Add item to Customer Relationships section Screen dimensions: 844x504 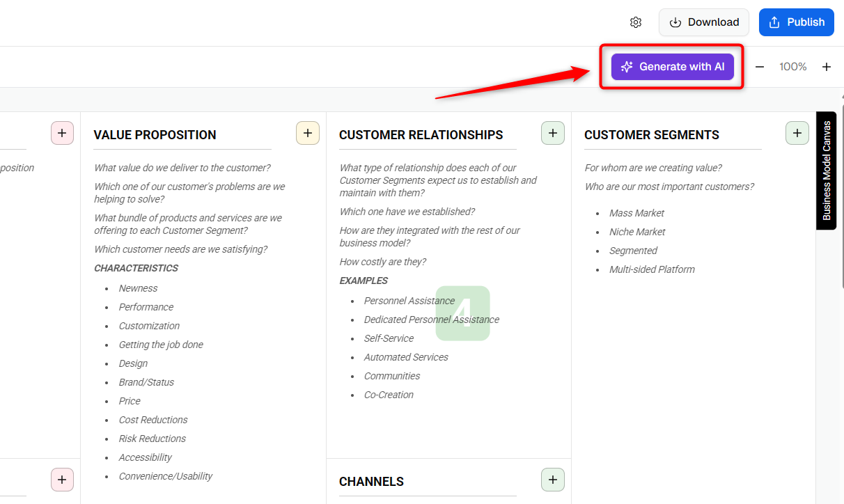click(x=553, y=133)
